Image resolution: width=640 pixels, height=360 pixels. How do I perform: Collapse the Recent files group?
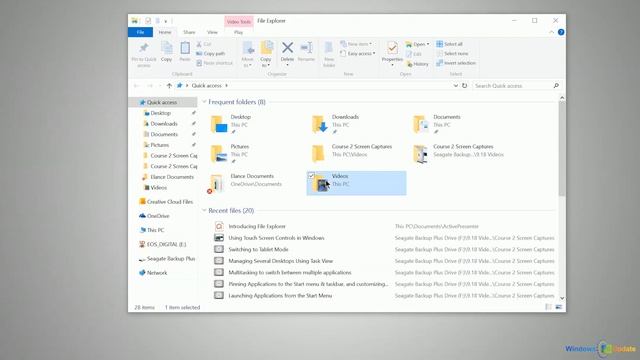204,210
